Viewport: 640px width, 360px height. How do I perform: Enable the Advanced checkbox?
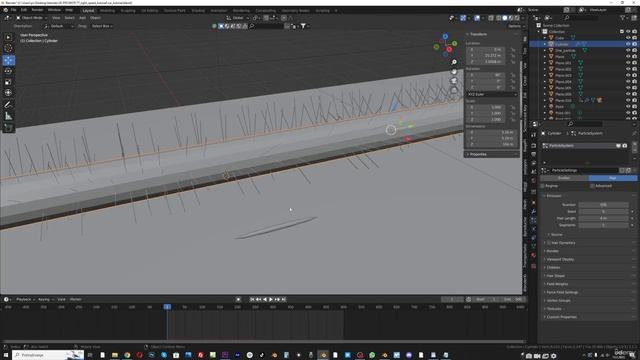(593, 186)
